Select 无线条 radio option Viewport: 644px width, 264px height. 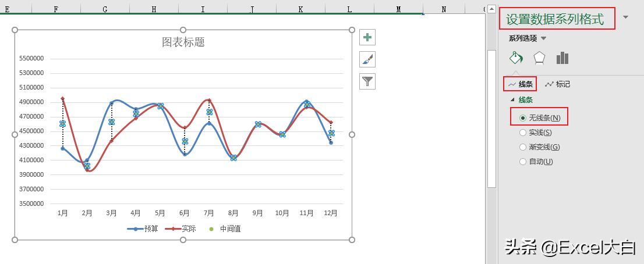tap(540, 117)
